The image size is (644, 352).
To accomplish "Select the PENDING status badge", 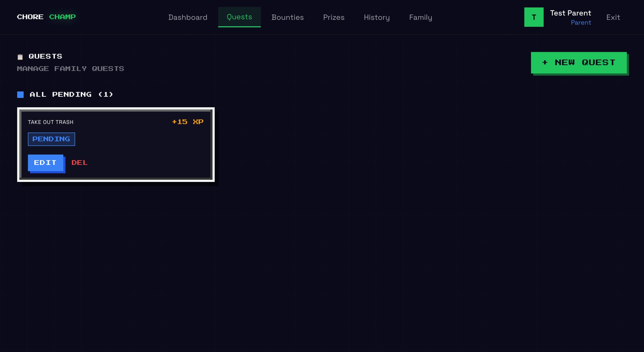I will coord(51,139).
